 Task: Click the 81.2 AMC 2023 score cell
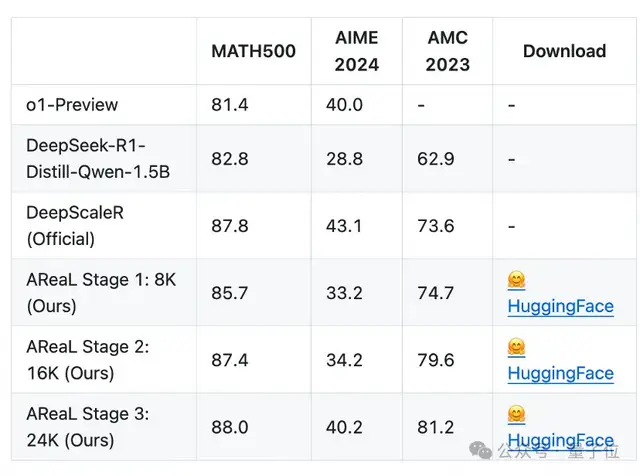436,426
